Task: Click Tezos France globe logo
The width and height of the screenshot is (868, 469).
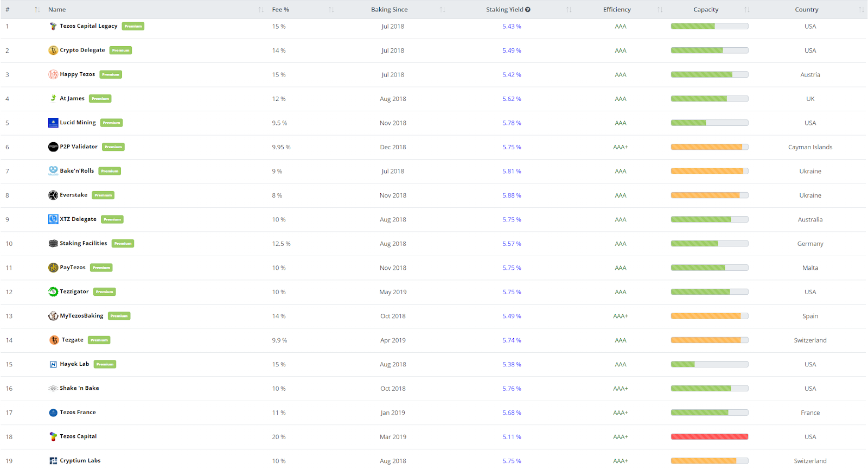Action: point(53,413)
